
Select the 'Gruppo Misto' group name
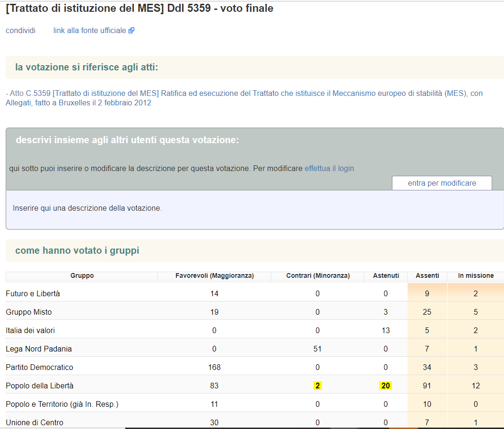click(x=29, y=312)
